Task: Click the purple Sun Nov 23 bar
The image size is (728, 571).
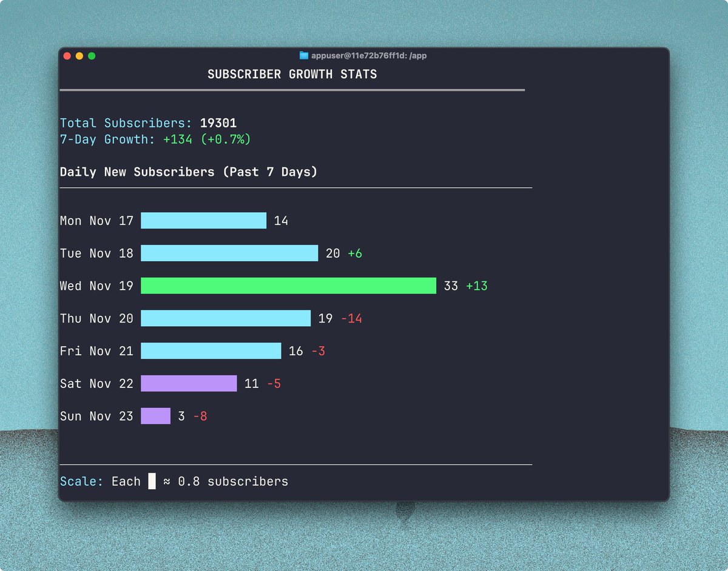Action: pos(155,416)
